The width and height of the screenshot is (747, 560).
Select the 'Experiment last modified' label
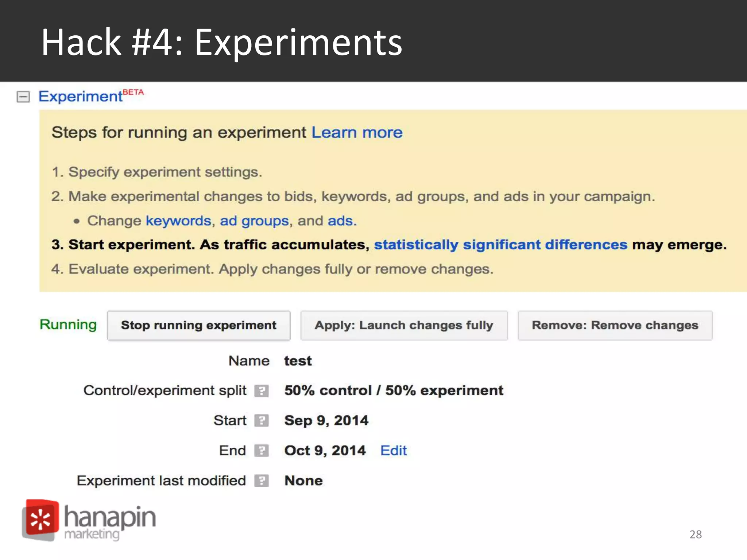161,481
